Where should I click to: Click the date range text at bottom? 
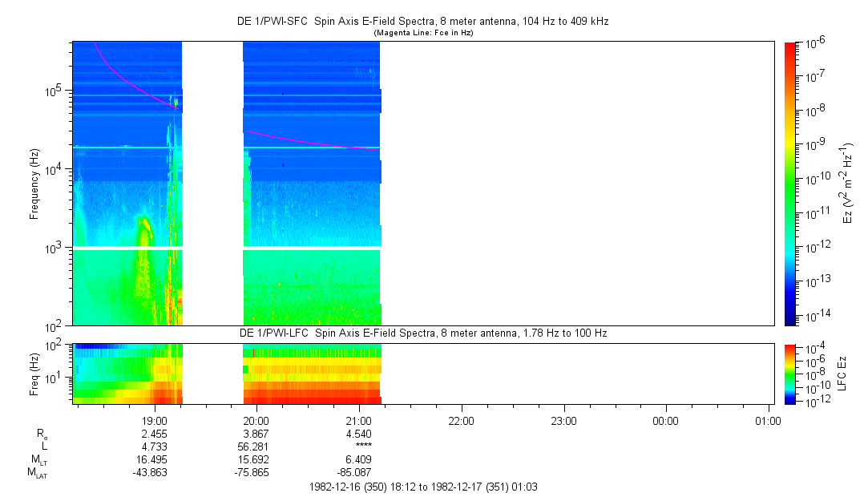pyautogui.click(x=425, y=487)
